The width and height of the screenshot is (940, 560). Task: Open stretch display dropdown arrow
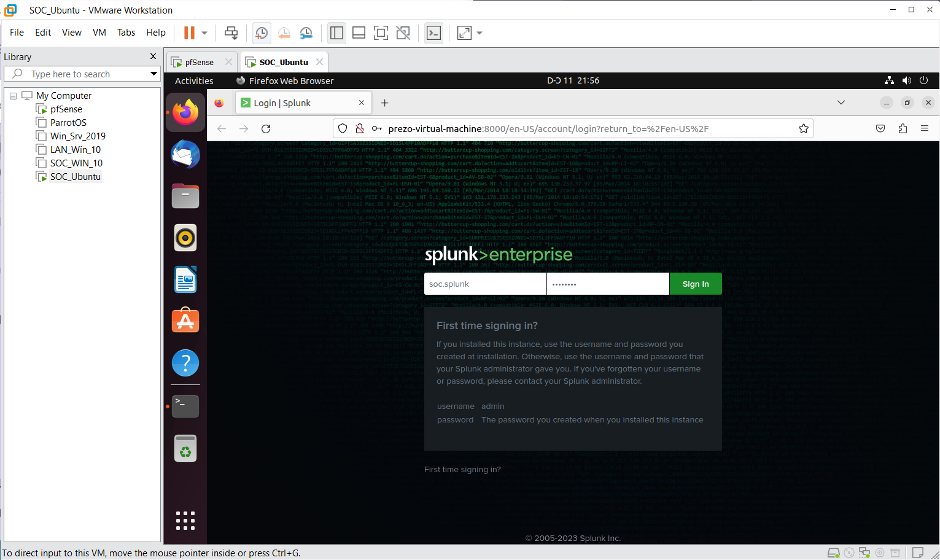tap(480, 33)
